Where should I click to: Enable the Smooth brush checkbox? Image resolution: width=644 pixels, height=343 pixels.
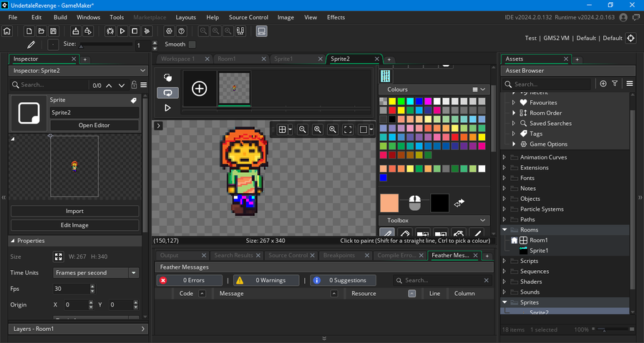point(192,44)
